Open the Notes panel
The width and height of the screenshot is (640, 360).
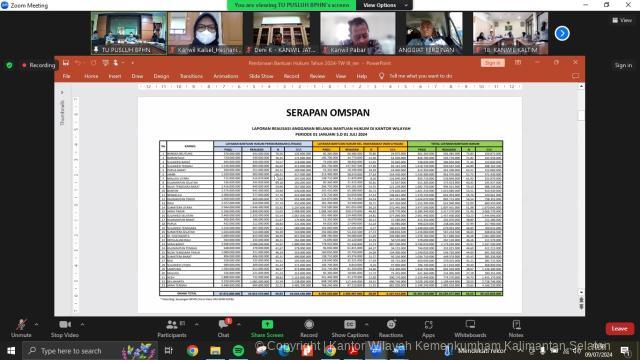click(516, 328)
